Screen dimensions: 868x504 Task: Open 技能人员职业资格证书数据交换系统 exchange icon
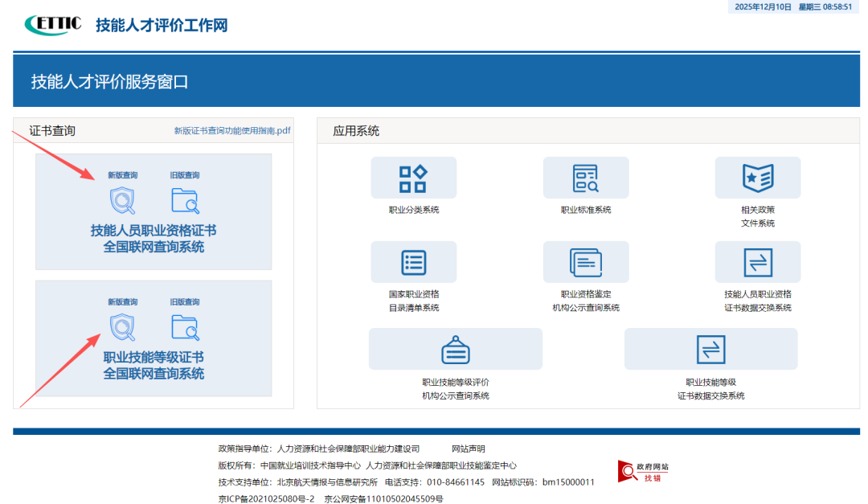tap(758, 262)
